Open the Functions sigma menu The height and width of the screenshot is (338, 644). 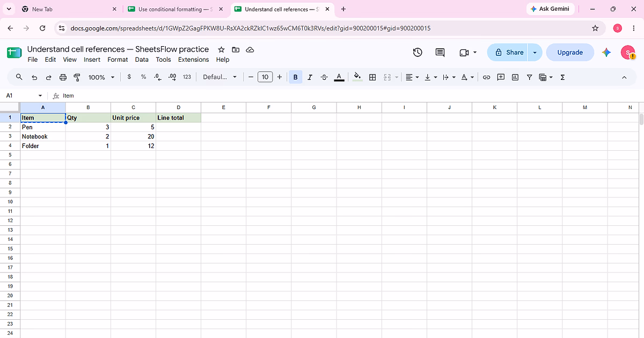[x=562, y=77]
